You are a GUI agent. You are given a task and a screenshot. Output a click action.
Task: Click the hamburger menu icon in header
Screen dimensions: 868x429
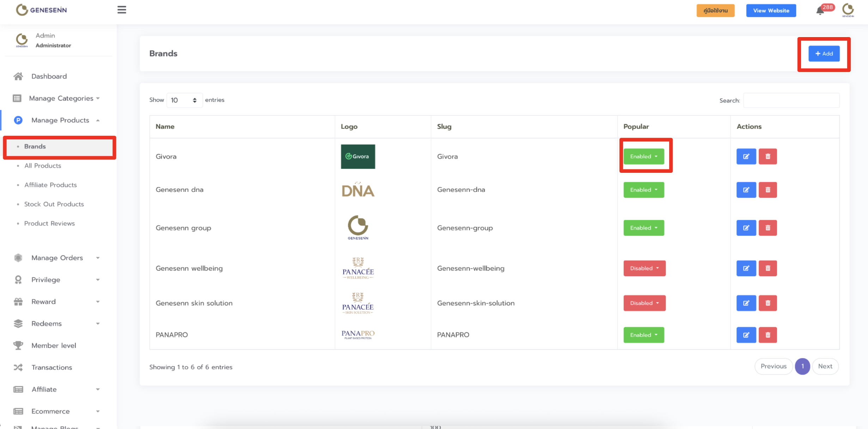click(x=122, y=10)
